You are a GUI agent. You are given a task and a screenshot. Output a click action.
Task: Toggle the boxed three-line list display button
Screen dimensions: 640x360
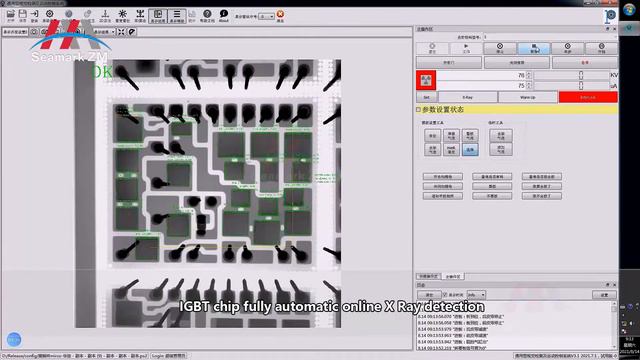176,16
